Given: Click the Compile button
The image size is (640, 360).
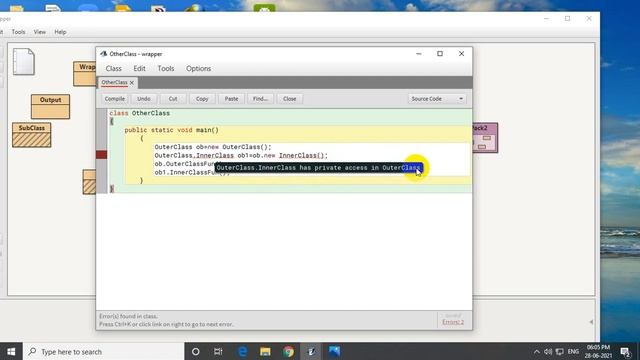Looking at the screenshot, I should [x=114, y=99].
